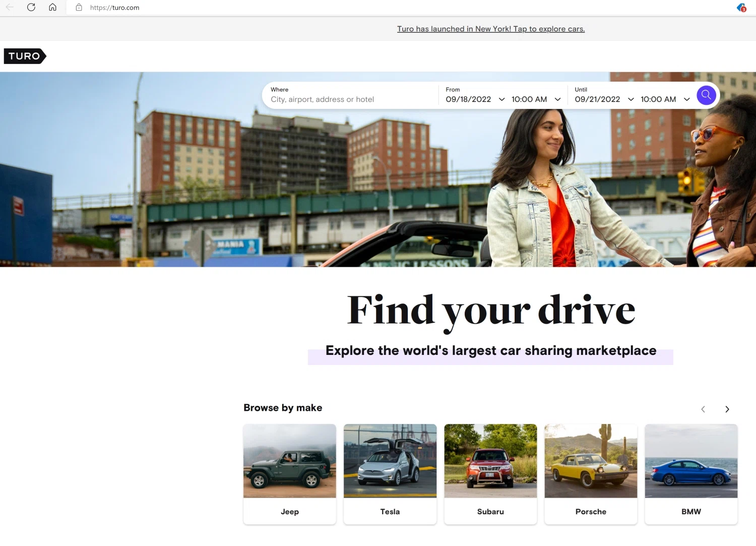The width and height of the screenshot is (756, 546).
Task: Select the BMW make card
Action: 691,474
